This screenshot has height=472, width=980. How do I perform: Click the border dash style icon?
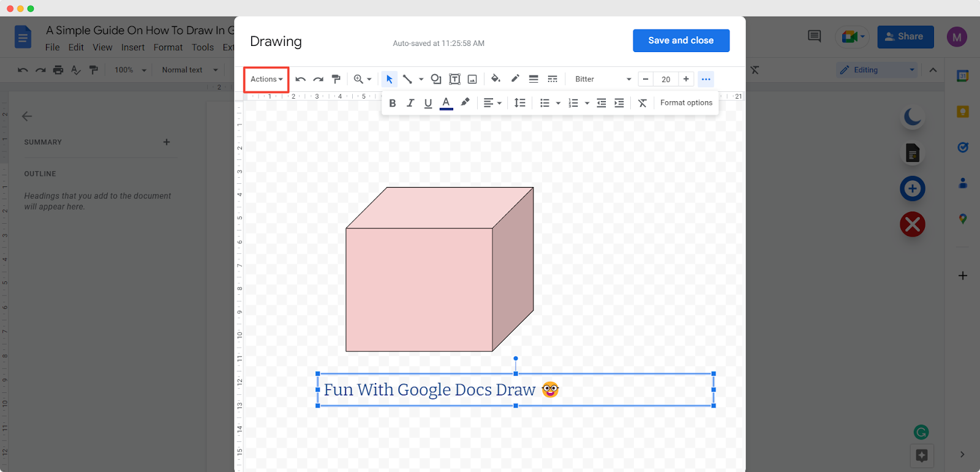(x=552, y=79)
